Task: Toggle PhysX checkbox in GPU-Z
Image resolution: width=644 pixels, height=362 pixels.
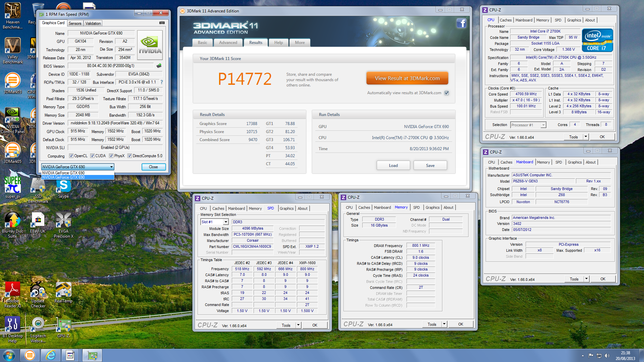Action: pyautogui.click(x=111, y=156)
